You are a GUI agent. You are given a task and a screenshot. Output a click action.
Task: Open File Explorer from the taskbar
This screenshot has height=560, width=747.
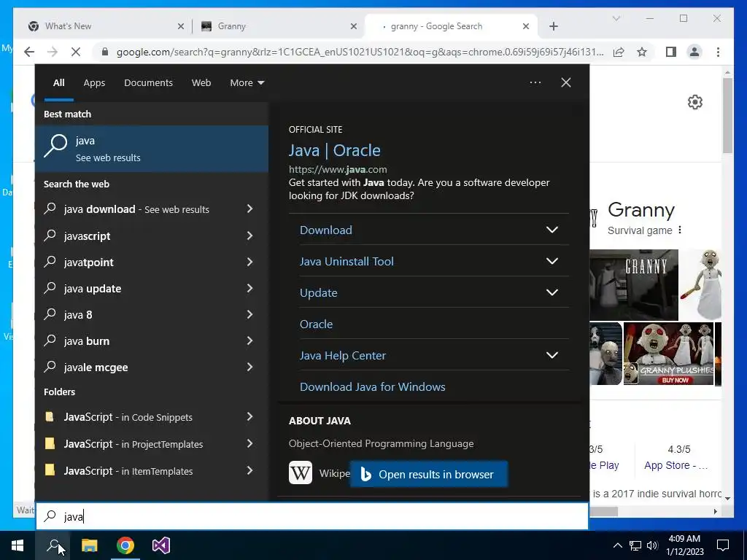pos(89,545)
